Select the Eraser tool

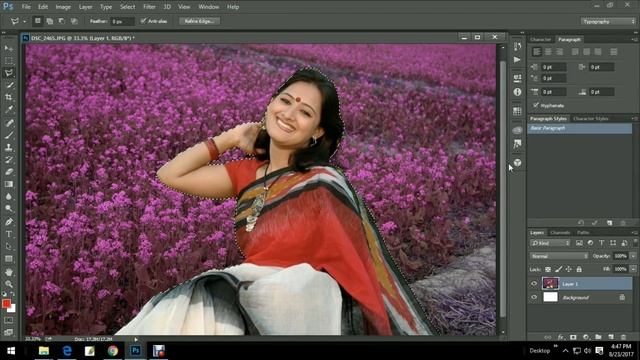9,172
